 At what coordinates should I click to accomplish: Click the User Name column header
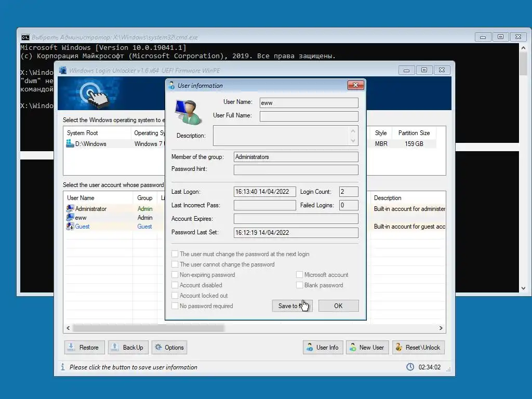[x=98, y=198]
